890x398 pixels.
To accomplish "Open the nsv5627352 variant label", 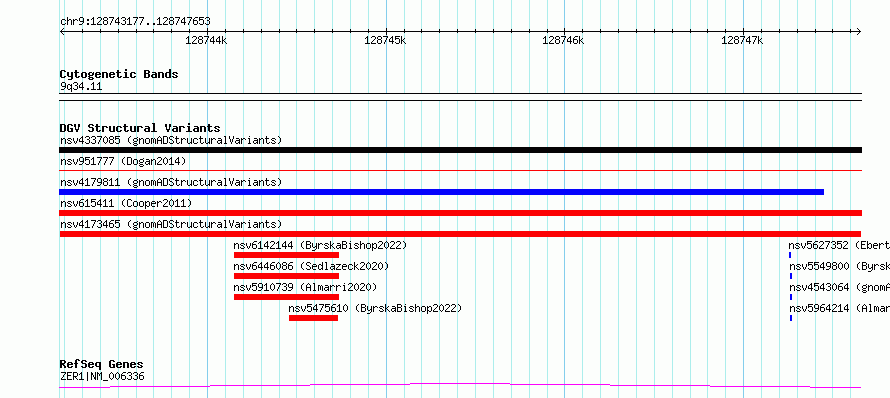I will point(839,245).
